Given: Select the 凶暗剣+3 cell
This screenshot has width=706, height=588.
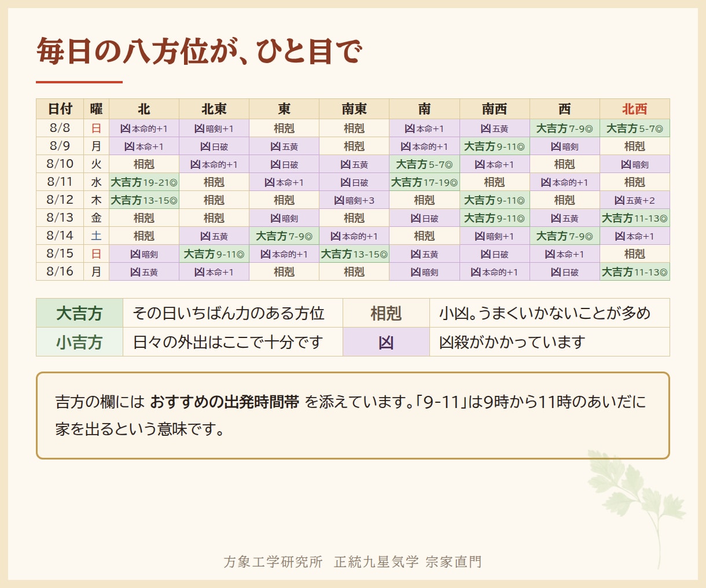Looking at the screenshot, I should pyautogui.click(x=354, y=200).
